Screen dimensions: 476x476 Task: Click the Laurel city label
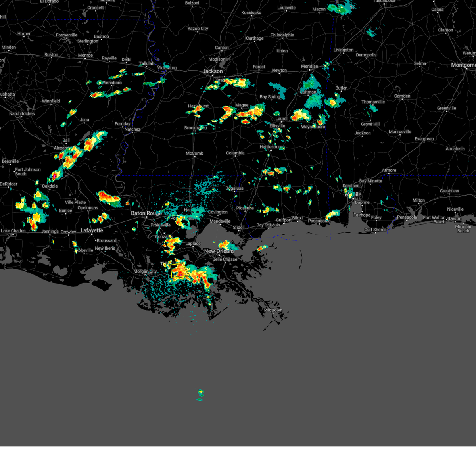(282, 119)
